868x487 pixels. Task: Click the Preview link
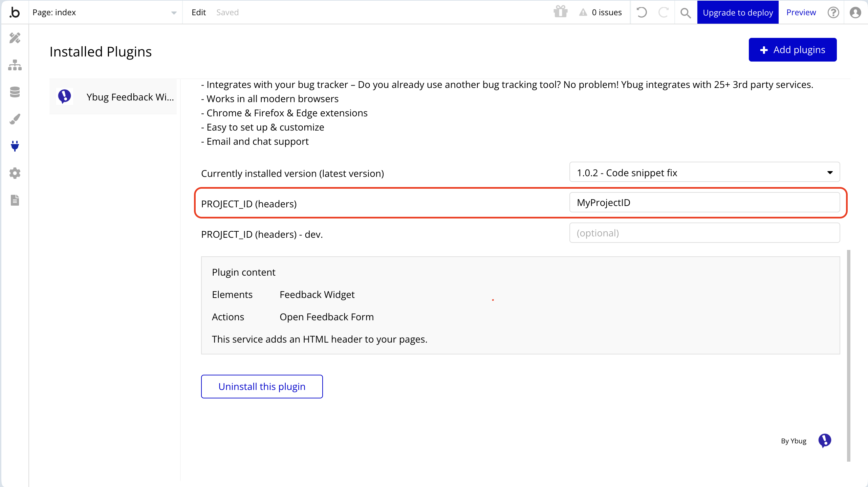[x=801, y=13]
